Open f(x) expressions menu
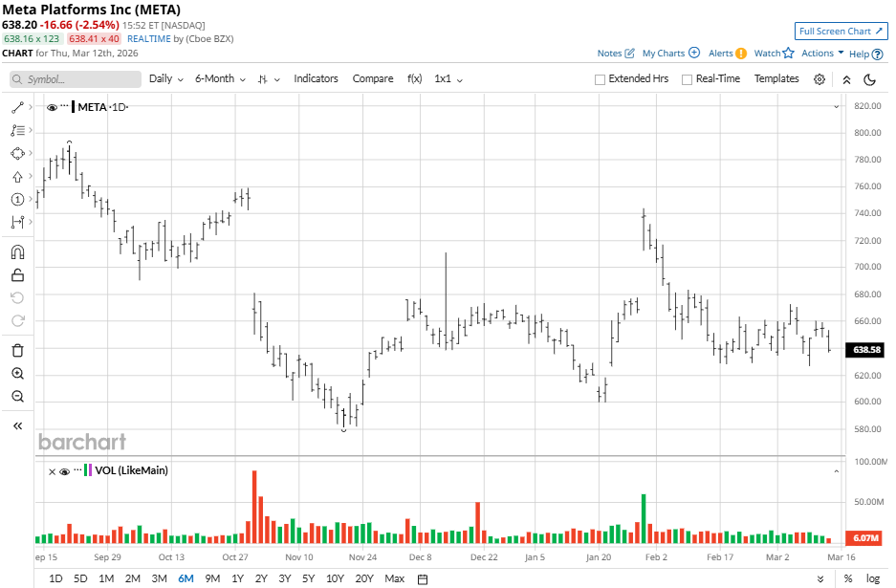 (x=414, y=78)
